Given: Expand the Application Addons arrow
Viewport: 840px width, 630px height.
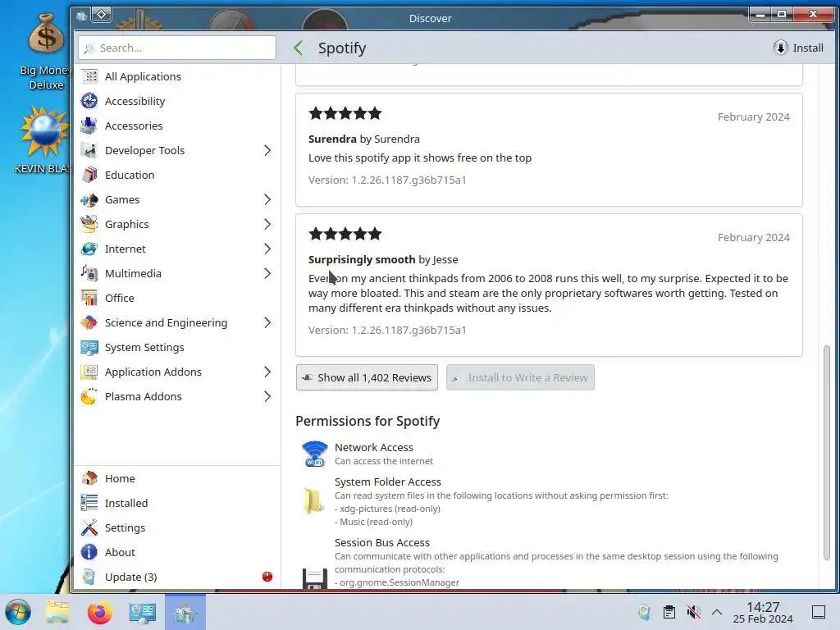Looking at the screenshot, I should click(x=267, y=372).
